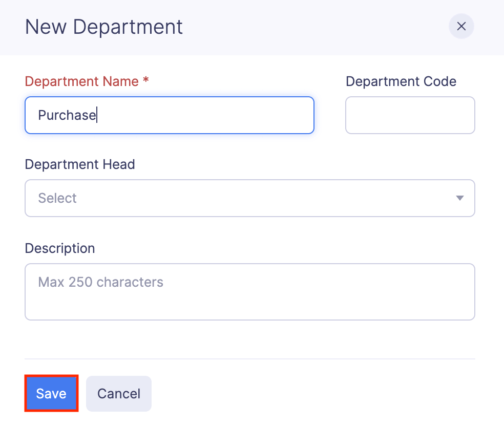The image size is (504, 426).
Task: Click the Department Code label
Action: coord(401,81)
